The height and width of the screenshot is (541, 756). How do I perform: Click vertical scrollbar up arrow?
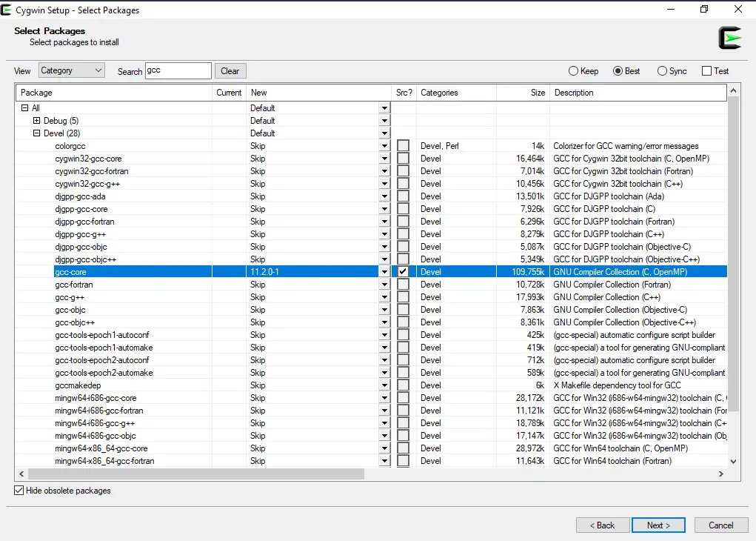click(x=733, y=90)
